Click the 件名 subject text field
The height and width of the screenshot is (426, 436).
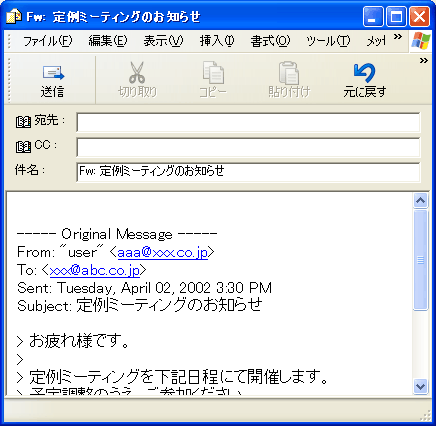pyautogui.click(x=248, y=172)
